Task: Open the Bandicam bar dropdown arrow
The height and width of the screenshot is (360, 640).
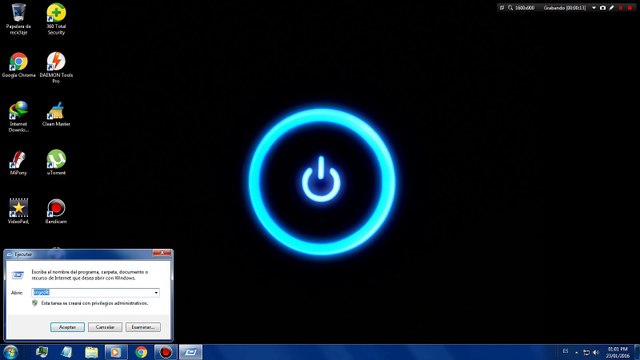Action: click(x=594, y=8)
